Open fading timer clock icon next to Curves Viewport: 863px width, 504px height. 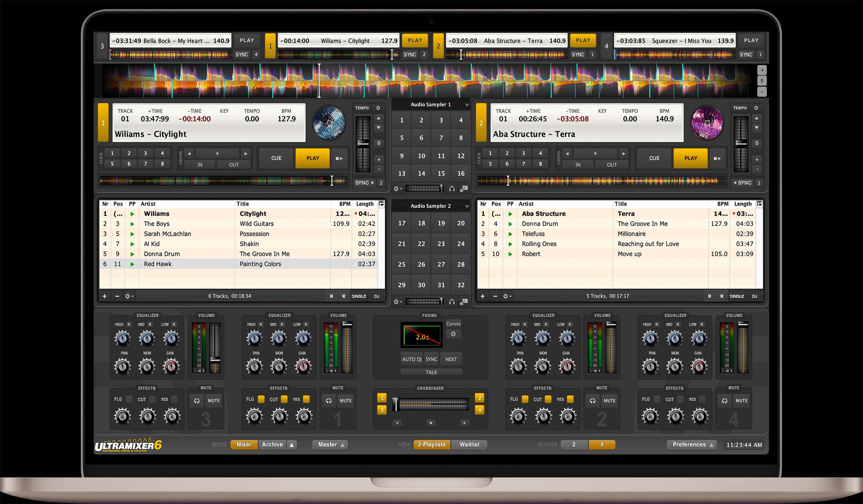453,334
